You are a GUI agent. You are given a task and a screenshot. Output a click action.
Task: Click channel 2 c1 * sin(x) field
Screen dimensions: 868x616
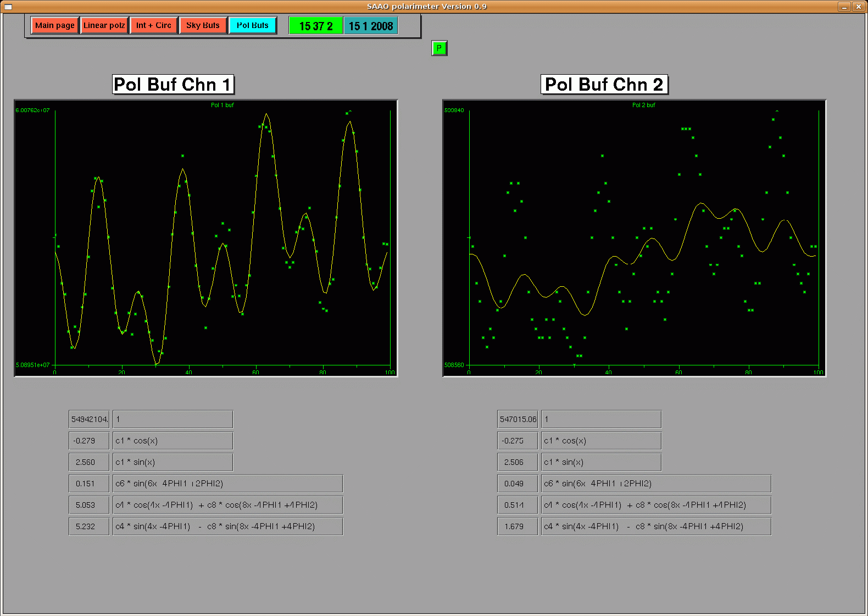(602, 462)
